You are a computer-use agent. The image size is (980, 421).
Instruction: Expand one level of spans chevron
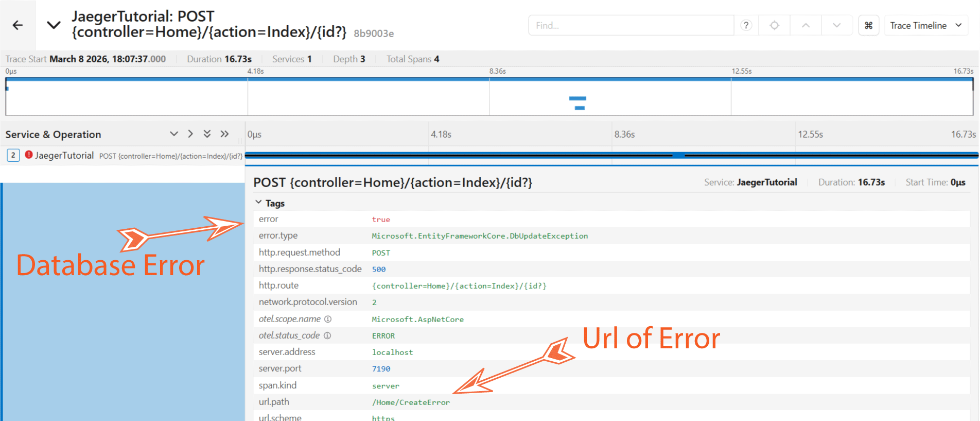coord(190,134)
